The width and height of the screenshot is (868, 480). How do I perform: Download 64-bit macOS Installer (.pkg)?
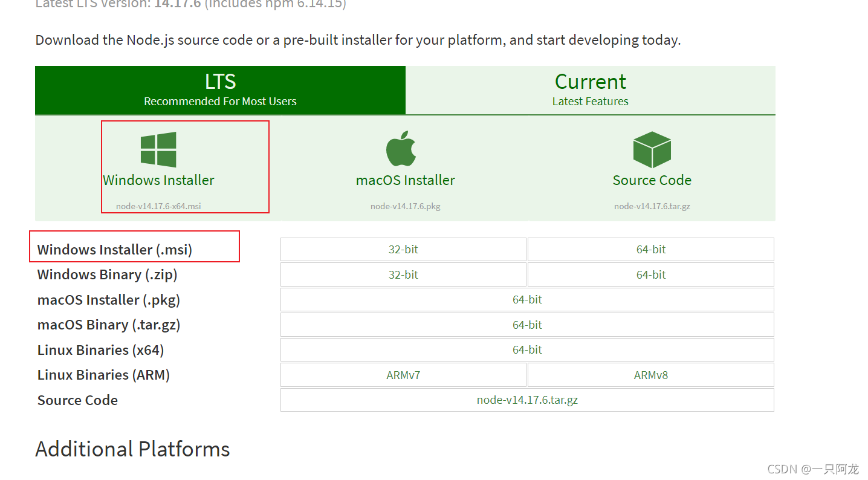coord(527,299)
